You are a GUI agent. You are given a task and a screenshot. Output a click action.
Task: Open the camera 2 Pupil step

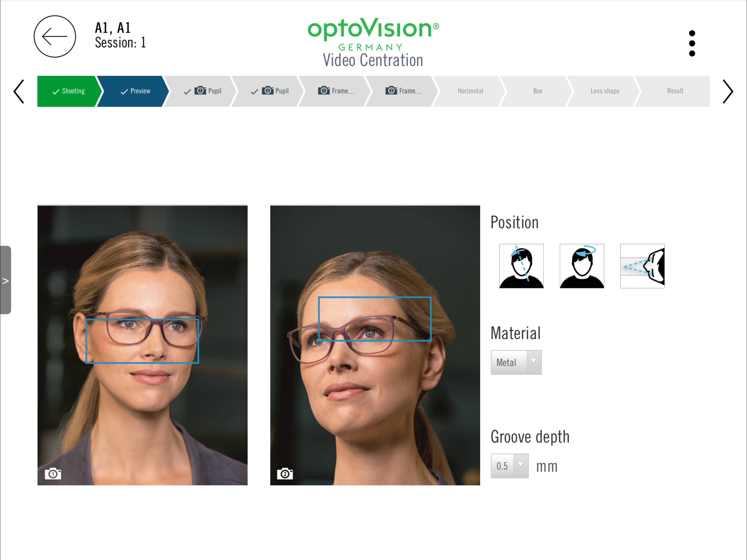tap(269, 91)
